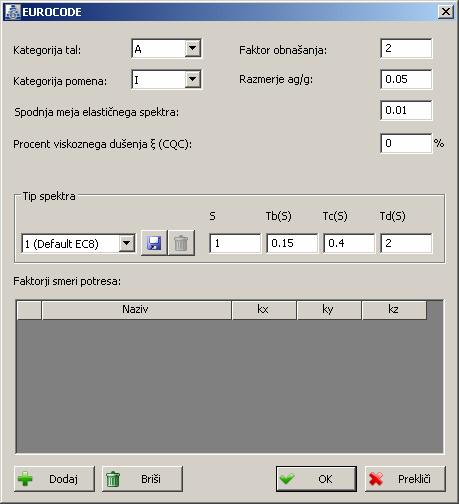
Task: Click the Kategorija pomena label
Action: (60, 81)
